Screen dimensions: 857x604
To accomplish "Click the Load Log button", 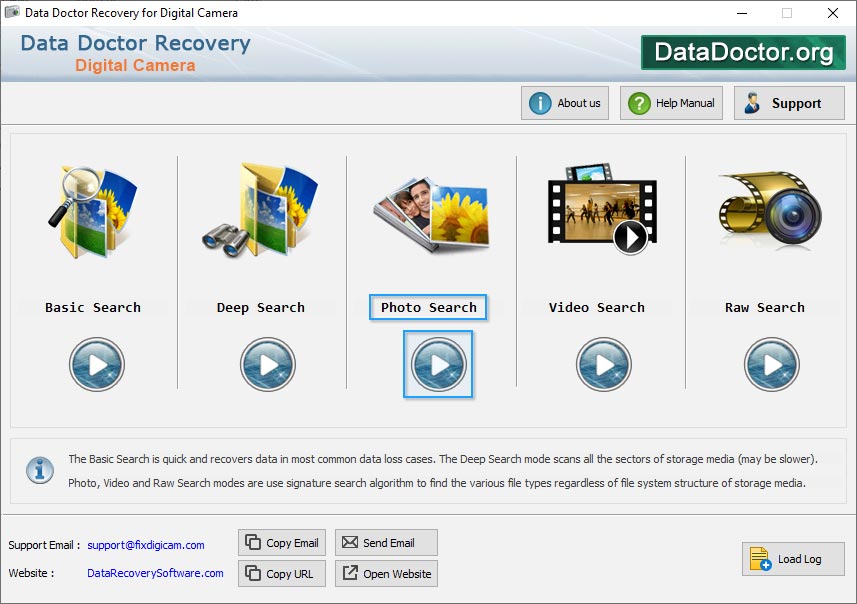I will (x=793, y=559).
